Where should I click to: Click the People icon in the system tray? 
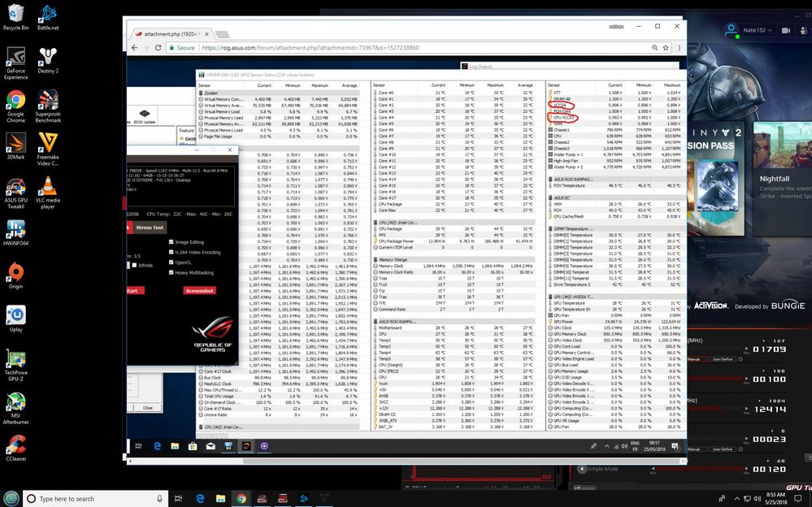(722, 499)
